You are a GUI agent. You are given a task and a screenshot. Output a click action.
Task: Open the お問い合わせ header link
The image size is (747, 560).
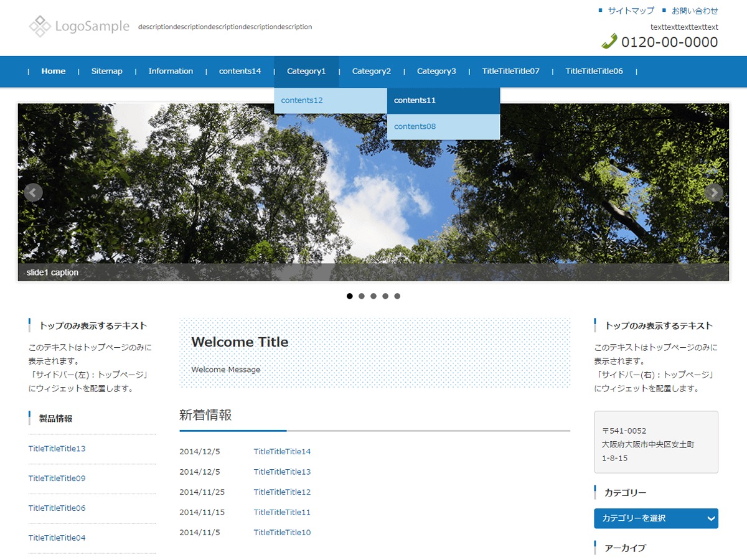tap(695, 11)
